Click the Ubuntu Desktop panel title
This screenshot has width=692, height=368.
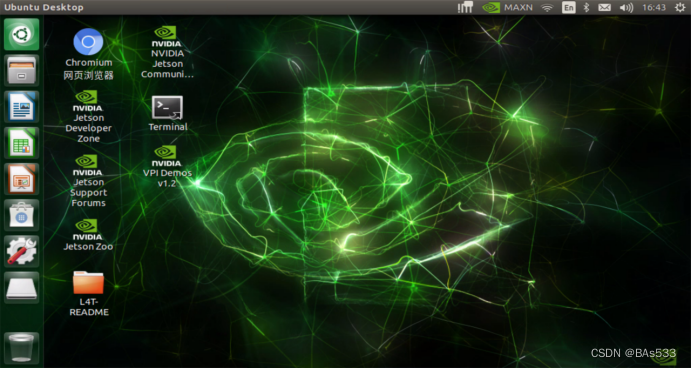pos(44,8)
